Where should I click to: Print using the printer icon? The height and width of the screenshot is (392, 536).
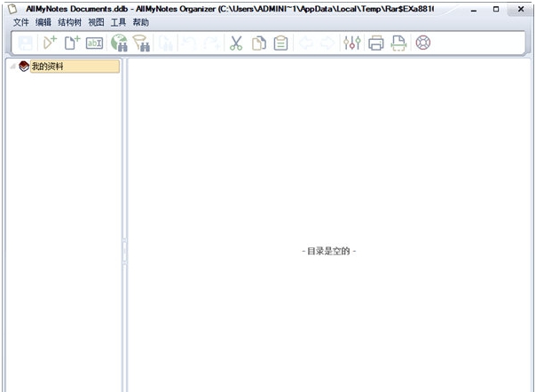[376, 43]
